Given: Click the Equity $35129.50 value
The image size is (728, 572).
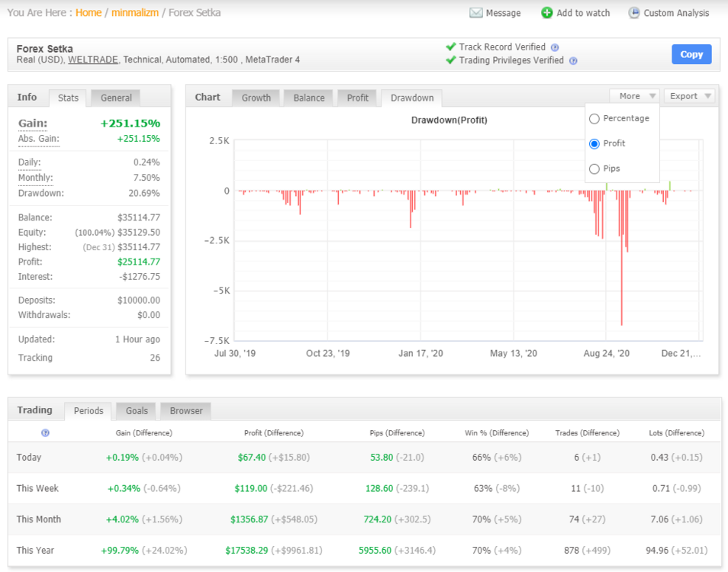Looking at the screenshot, I should 138,232.
